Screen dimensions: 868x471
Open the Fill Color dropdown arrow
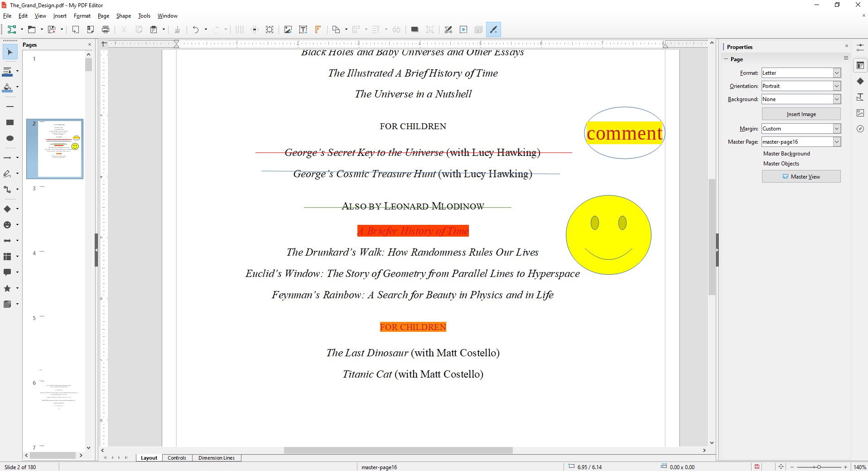coord(17,87)
